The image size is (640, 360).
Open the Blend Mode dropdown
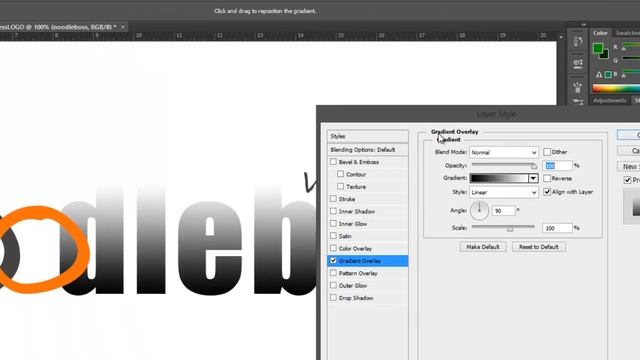click(504, 152)
